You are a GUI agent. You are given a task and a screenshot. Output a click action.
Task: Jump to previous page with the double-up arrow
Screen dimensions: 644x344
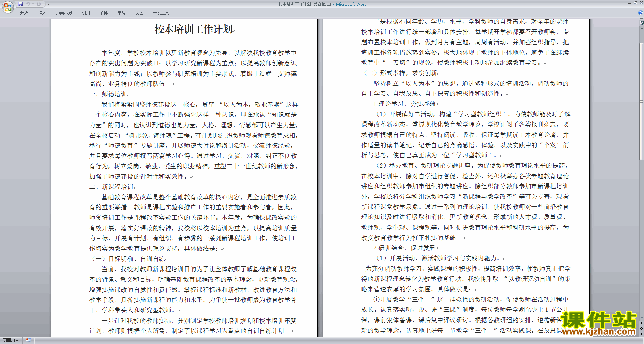pyautogui.click(x=642, y=323)
